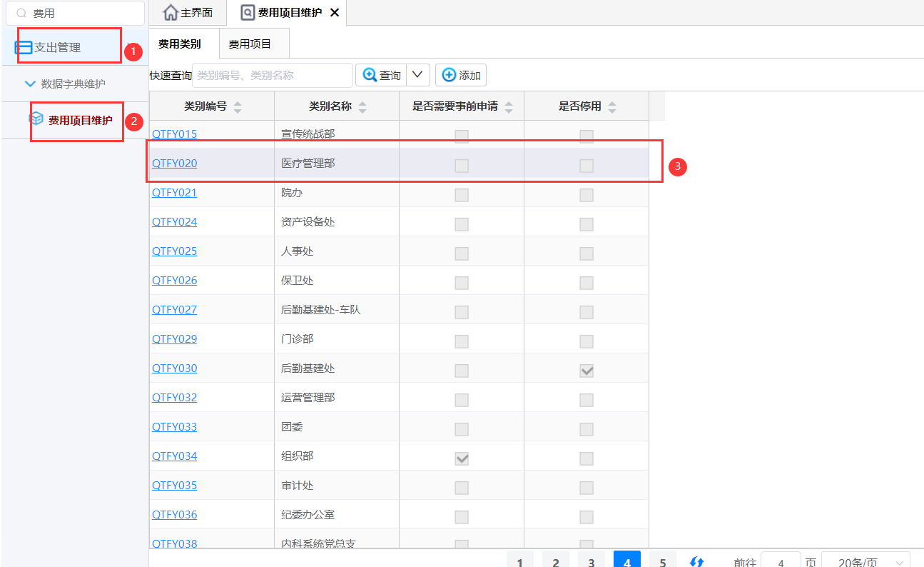Screen dimensions: 924x567
Task: Sort by 是否需要事前申请 column arrows
Action: click(509, 107)
